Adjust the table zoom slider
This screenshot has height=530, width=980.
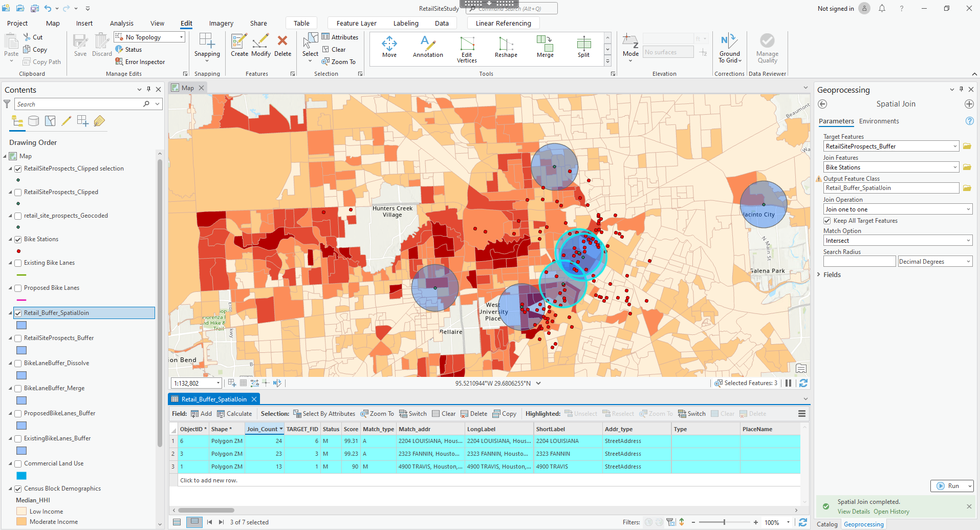(725, 522)
